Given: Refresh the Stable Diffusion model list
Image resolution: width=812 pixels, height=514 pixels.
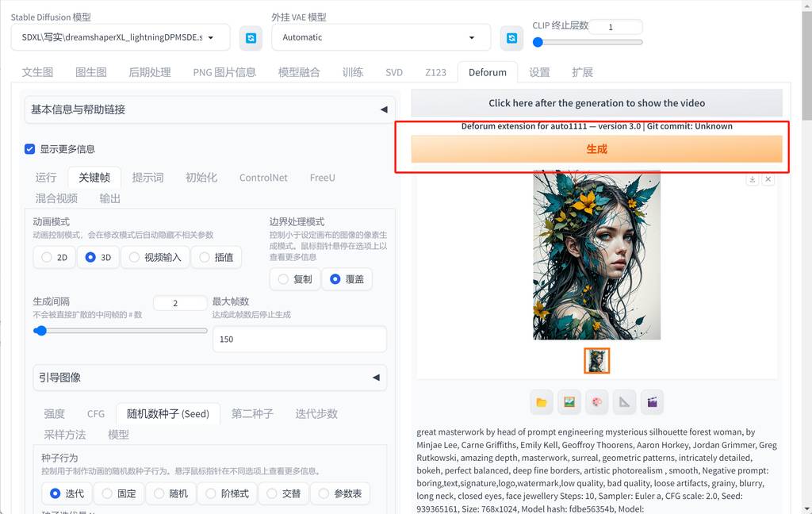Looking at the screenshot, I should [251, 37].
